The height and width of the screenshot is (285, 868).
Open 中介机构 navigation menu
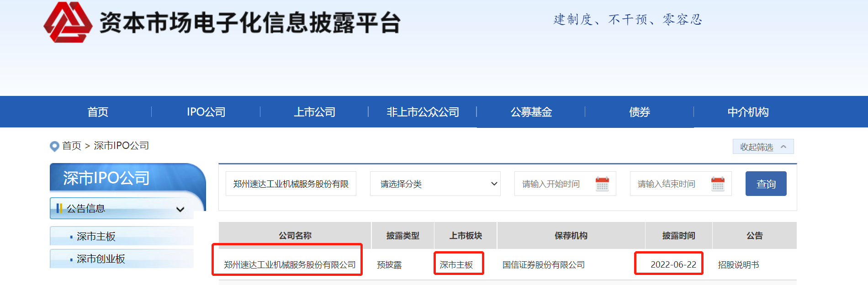(x=748, y=112)
